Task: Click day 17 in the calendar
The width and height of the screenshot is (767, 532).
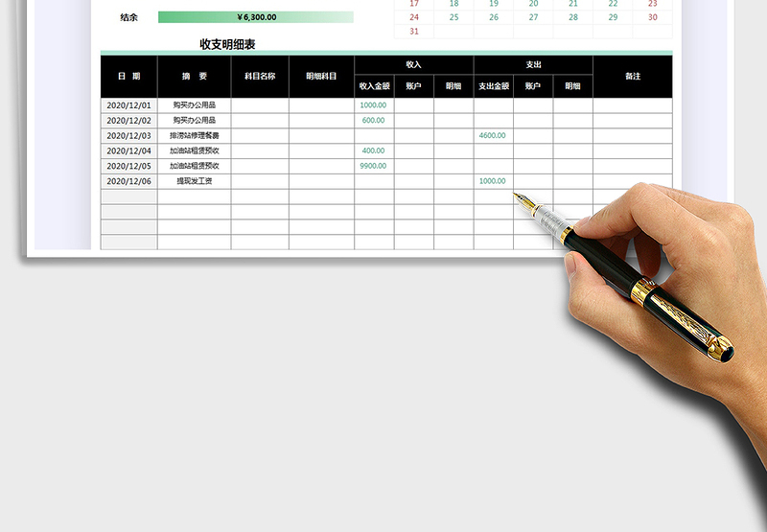Action: coord(414,4)
